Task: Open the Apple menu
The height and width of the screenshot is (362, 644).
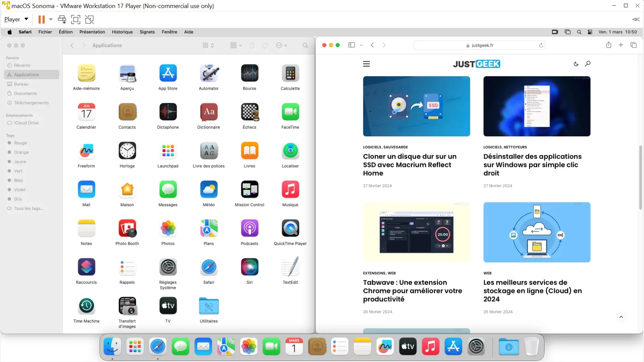Action: tap(10, 32)
